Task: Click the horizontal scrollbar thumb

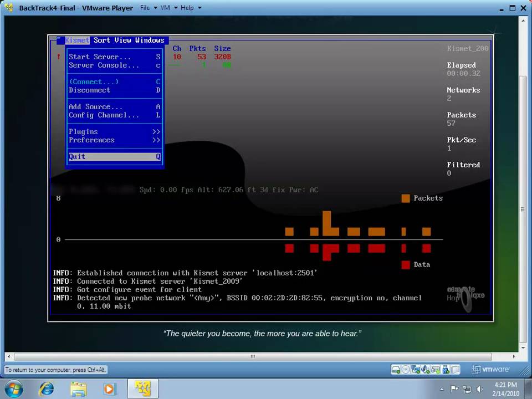Action: pyautogui.click(x=253, y=356)
